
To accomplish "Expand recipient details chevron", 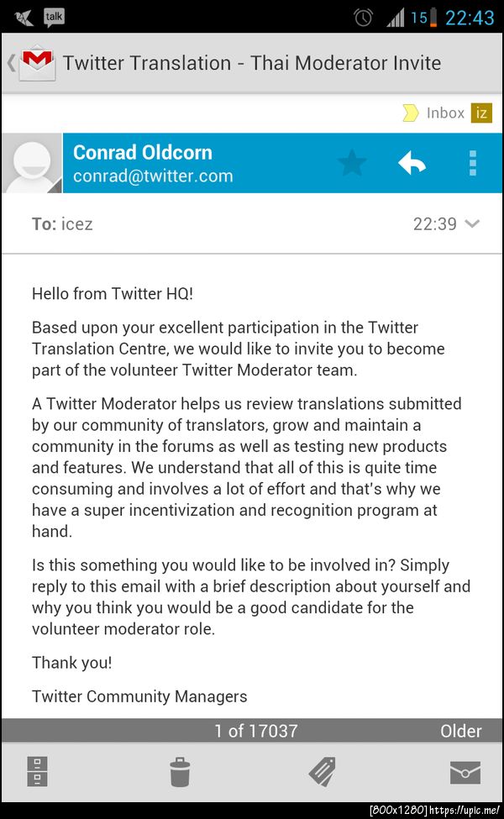I will [x=472, y=223].
